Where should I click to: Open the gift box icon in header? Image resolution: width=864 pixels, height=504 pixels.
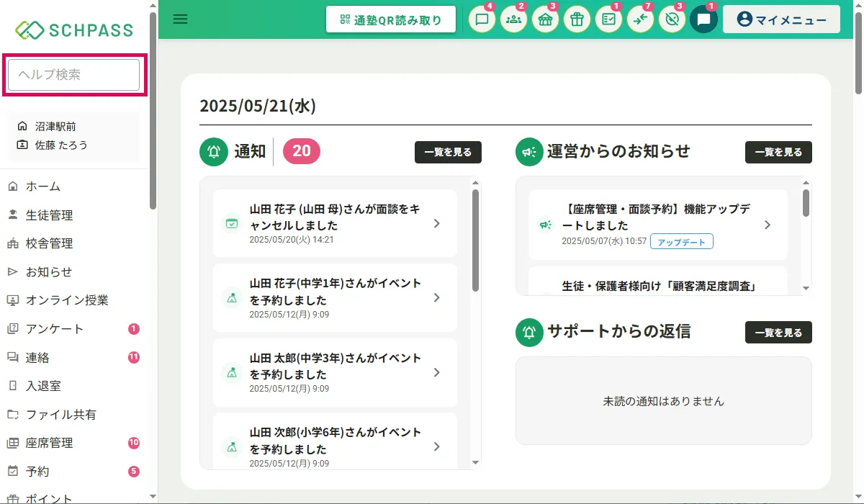click(577, 19)
